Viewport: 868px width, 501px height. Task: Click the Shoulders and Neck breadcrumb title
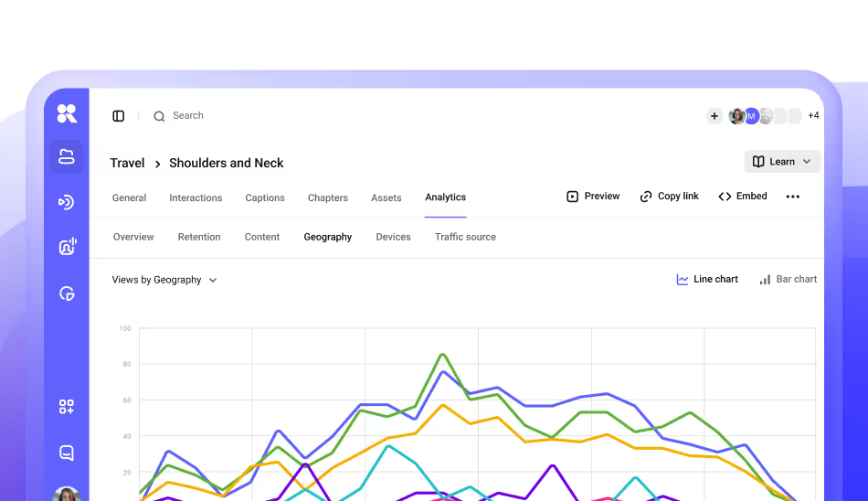click(x=227, y=163)
